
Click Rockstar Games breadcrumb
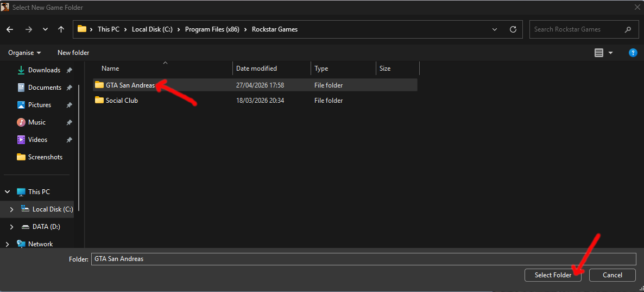coord(274,29)
